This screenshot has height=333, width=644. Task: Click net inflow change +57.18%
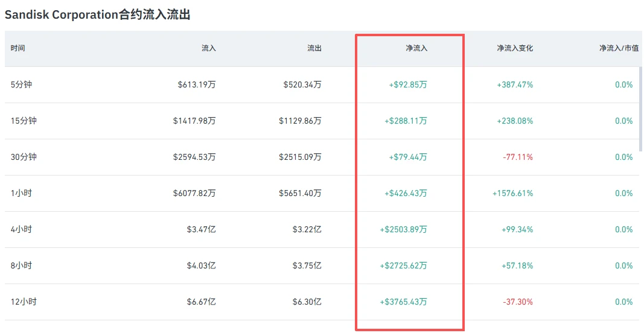point(517,265)
